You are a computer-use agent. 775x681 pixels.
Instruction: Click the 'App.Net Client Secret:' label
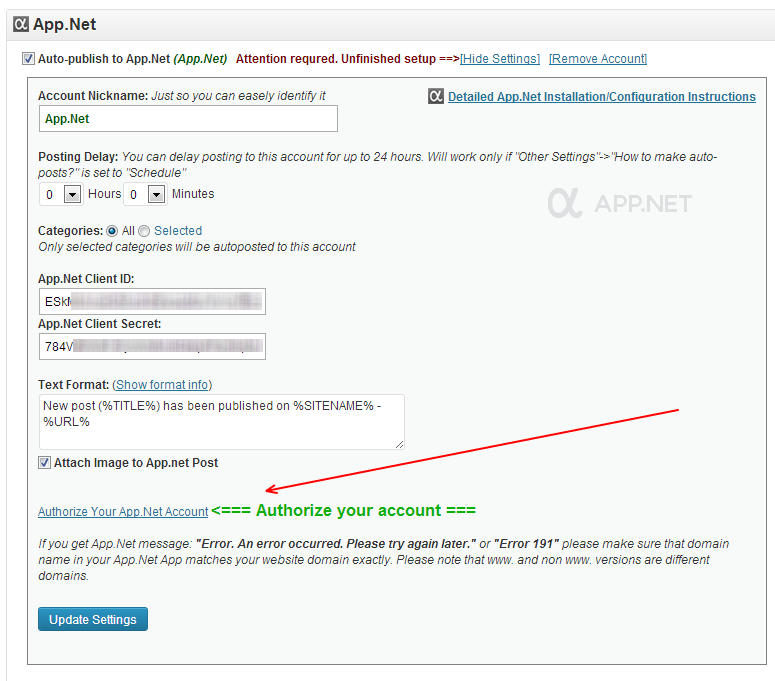[x=99, y=324]
